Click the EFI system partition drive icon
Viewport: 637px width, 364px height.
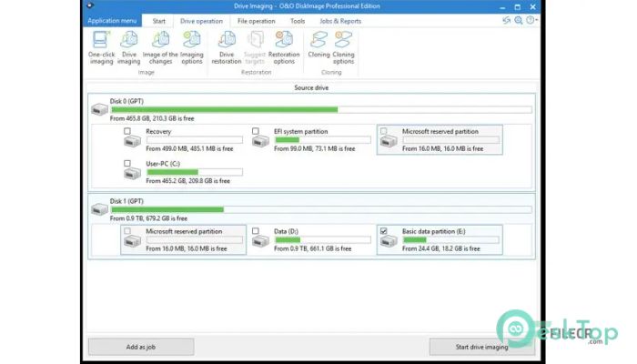coord(260,141)
